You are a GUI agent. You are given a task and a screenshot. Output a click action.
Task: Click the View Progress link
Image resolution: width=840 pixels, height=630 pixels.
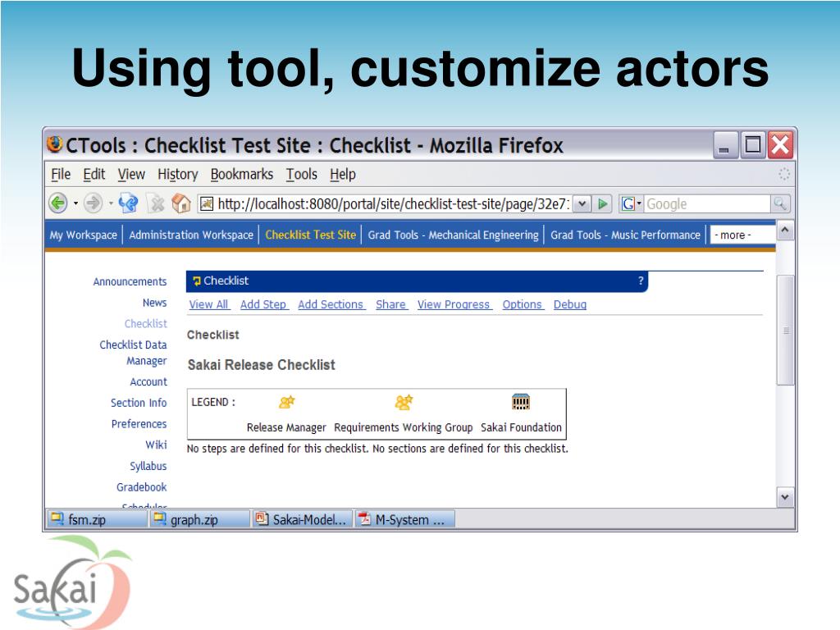click(453, 304)
